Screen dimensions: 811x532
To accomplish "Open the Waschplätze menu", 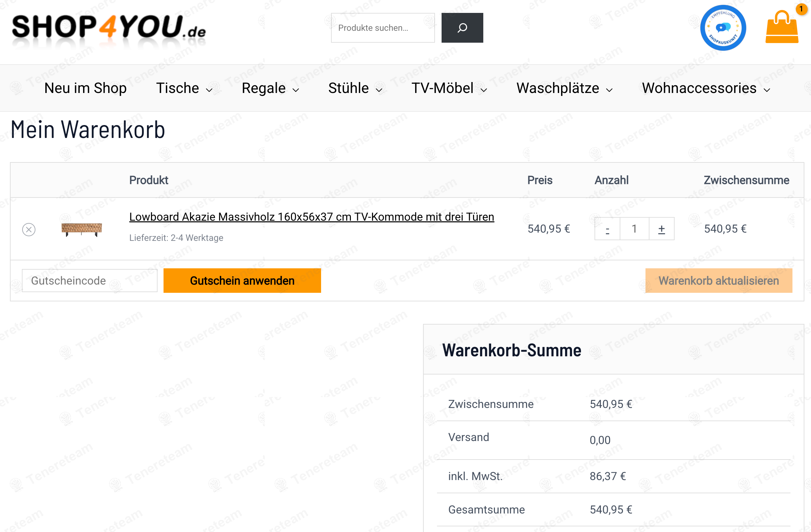I will [x=557, y=88].
